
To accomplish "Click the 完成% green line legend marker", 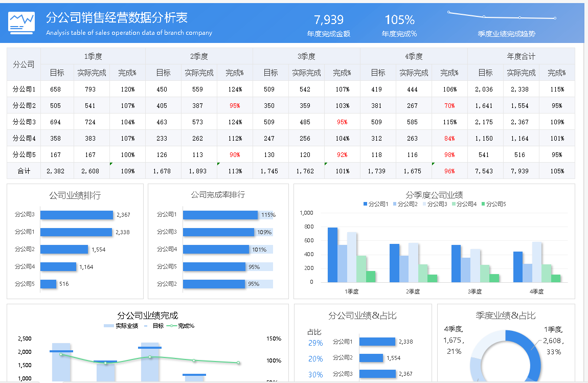I will click(x=171, y=326).
